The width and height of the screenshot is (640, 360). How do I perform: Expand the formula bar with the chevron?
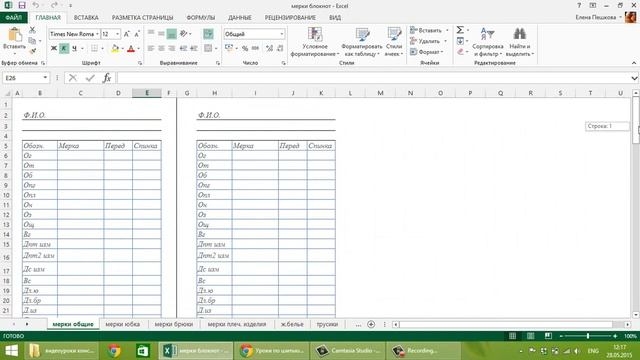click(x=634, y=78)
